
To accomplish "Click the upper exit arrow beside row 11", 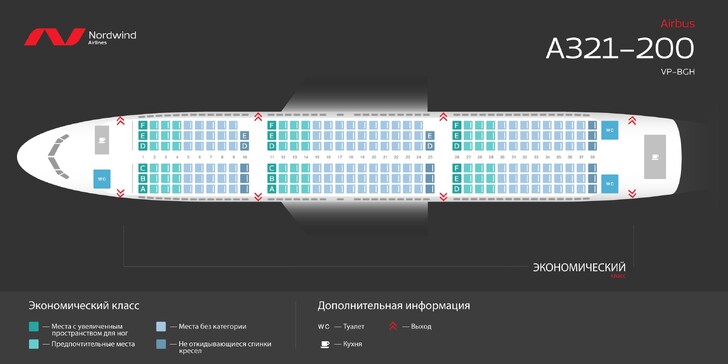I will click(x=258, y=117).
